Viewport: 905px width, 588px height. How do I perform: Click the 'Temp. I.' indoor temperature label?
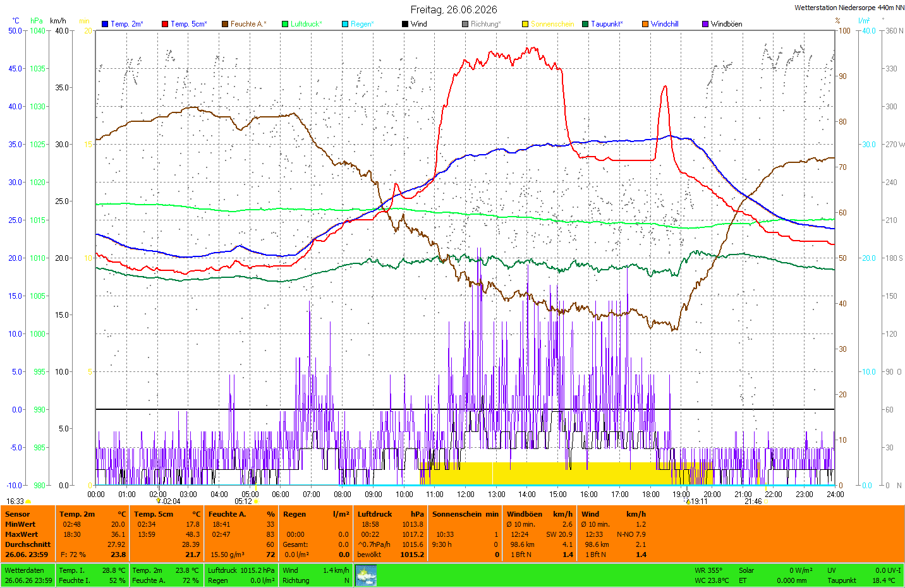(71, 570)
